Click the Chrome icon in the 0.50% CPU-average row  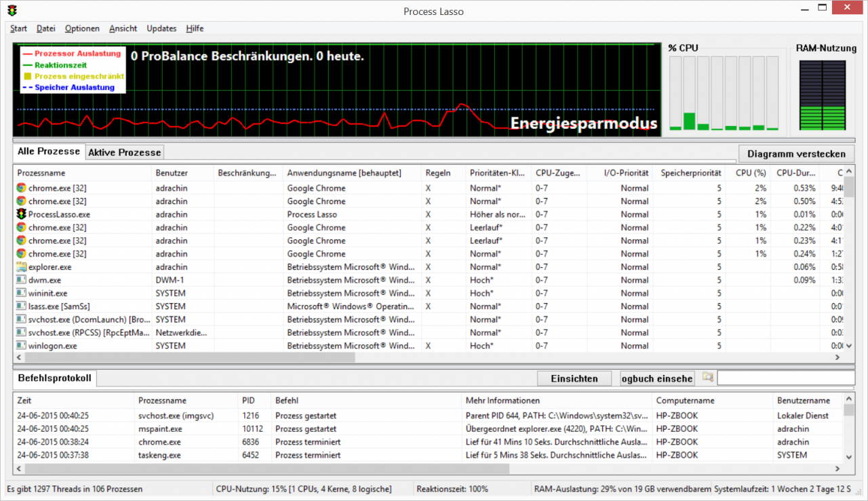[21, 201]
